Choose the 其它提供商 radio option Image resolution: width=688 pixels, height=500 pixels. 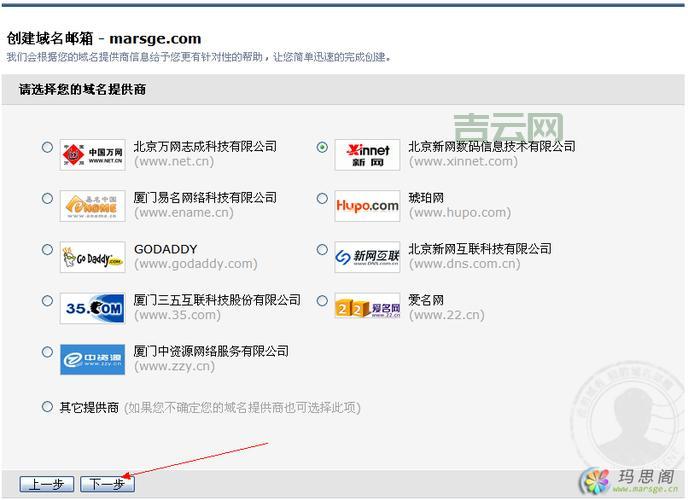pos(47,407)
